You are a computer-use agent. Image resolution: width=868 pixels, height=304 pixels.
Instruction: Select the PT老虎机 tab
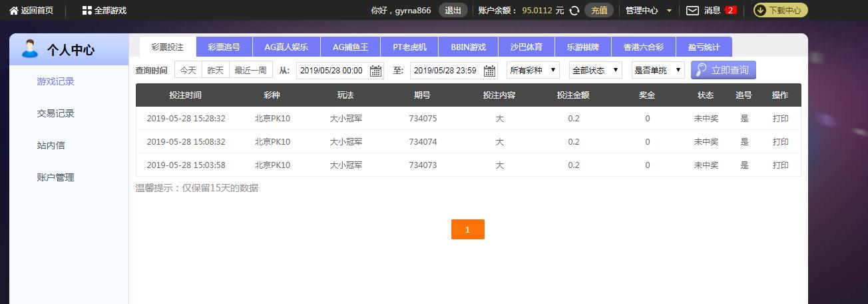pos(409,47)
